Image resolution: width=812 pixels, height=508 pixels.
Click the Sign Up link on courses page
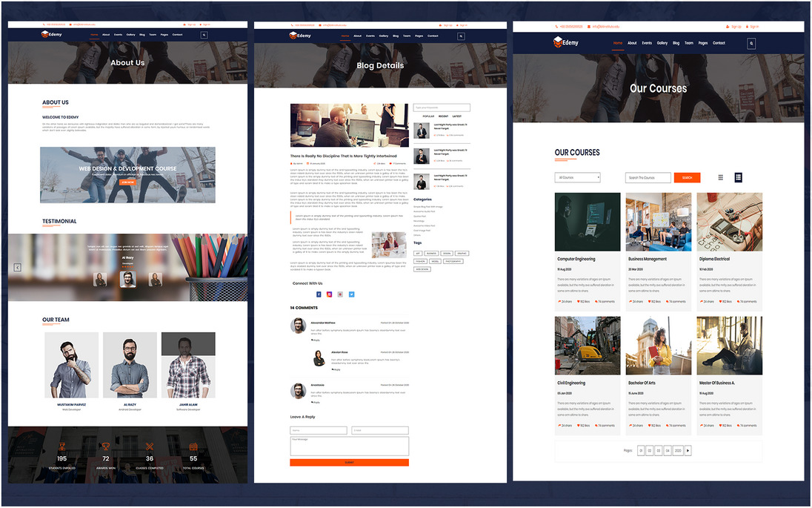click(x=733, y=27)
